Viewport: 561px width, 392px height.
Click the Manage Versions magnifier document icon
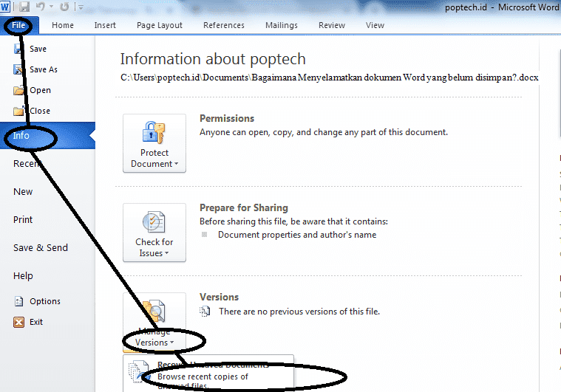click(x=154, y=311)
